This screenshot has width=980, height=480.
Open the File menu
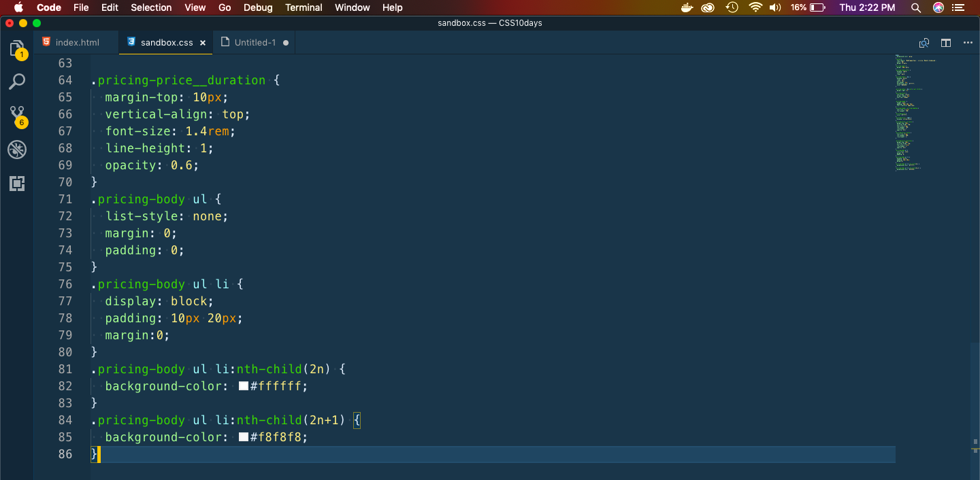point(81,7)
